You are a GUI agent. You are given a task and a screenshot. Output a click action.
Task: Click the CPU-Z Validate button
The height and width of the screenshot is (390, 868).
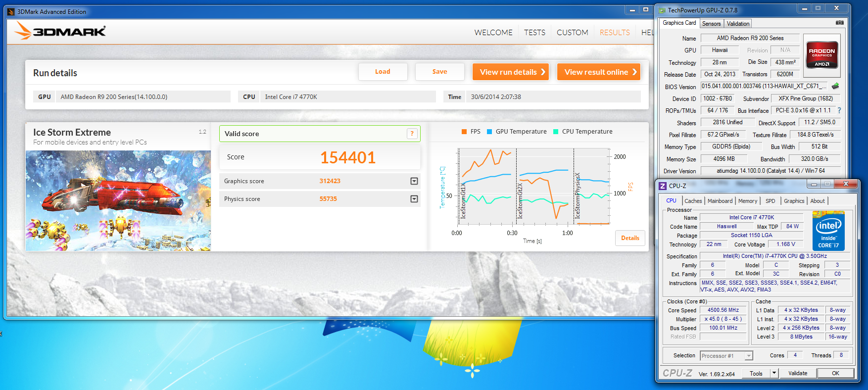click(x=798, y=373)
